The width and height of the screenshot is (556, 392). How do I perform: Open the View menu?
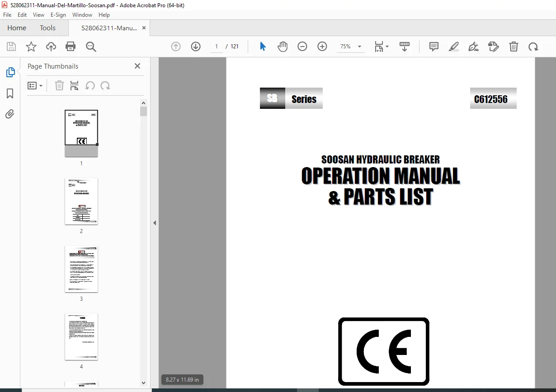pos(39,15)
